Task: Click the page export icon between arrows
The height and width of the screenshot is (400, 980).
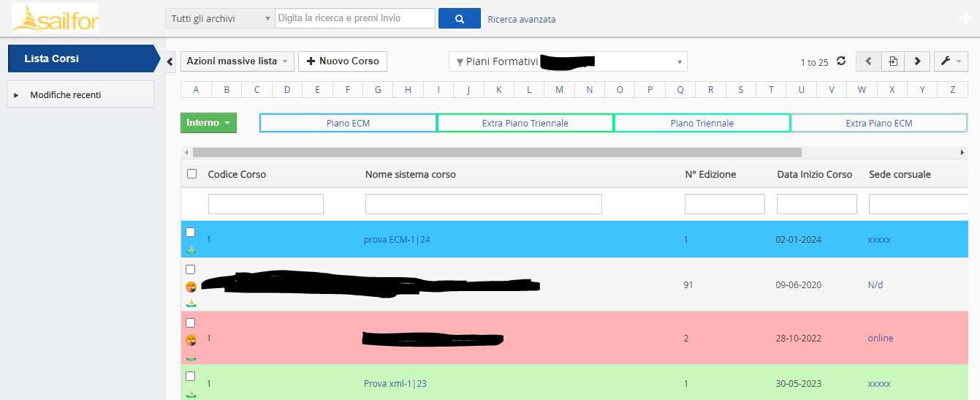Action: [x=893, y=61]
